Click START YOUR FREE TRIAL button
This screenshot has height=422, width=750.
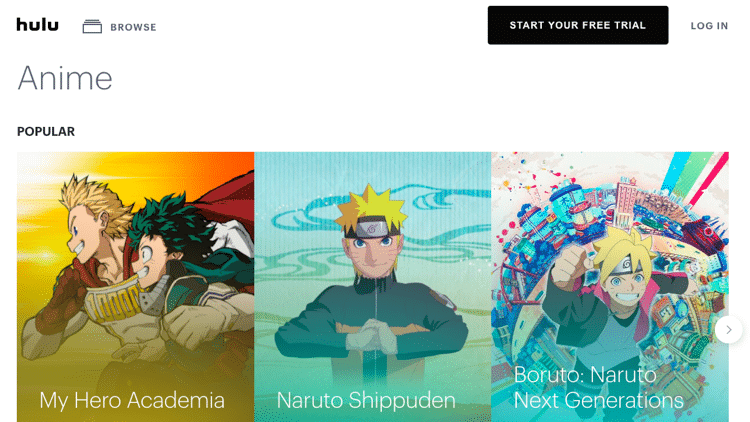(578, 25)
